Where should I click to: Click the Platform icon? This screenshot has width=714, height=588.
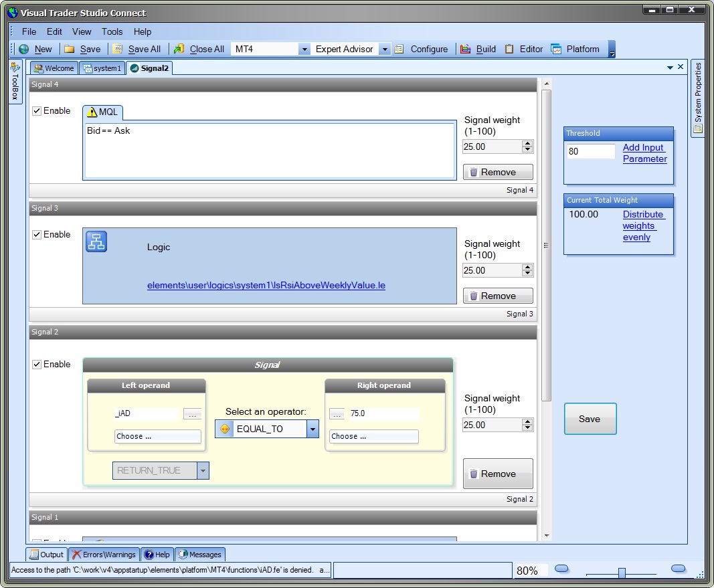(x=556, y=49)
